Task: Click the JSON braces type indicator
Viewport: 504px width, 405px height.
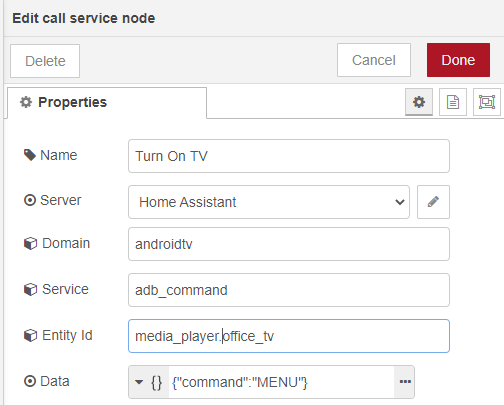Action: tap(157, 382)
